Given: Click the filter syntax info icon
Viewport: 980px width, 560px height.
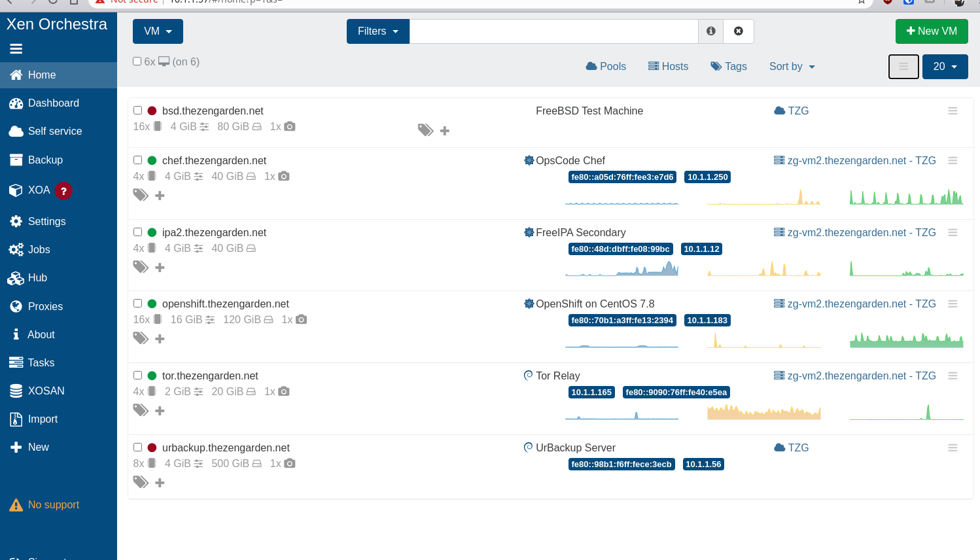Looking at the screenshot, I should (711, 31).
